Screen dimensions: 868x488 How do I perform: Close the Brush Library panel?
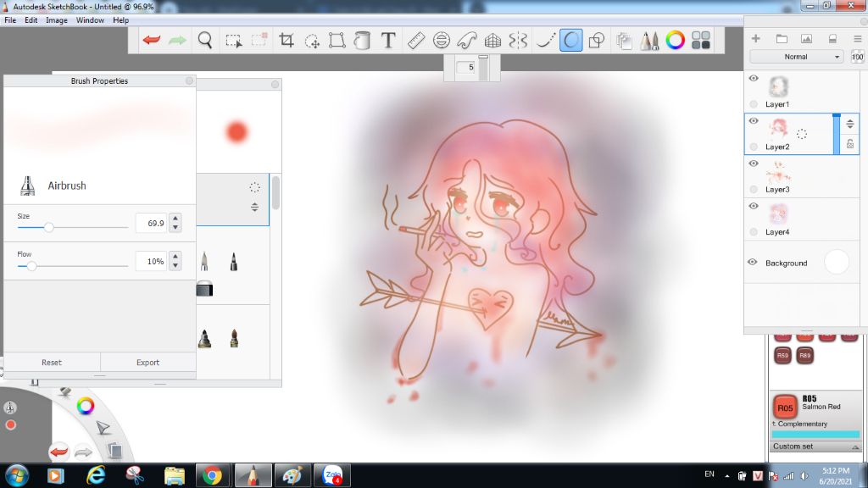pos(275,84)
